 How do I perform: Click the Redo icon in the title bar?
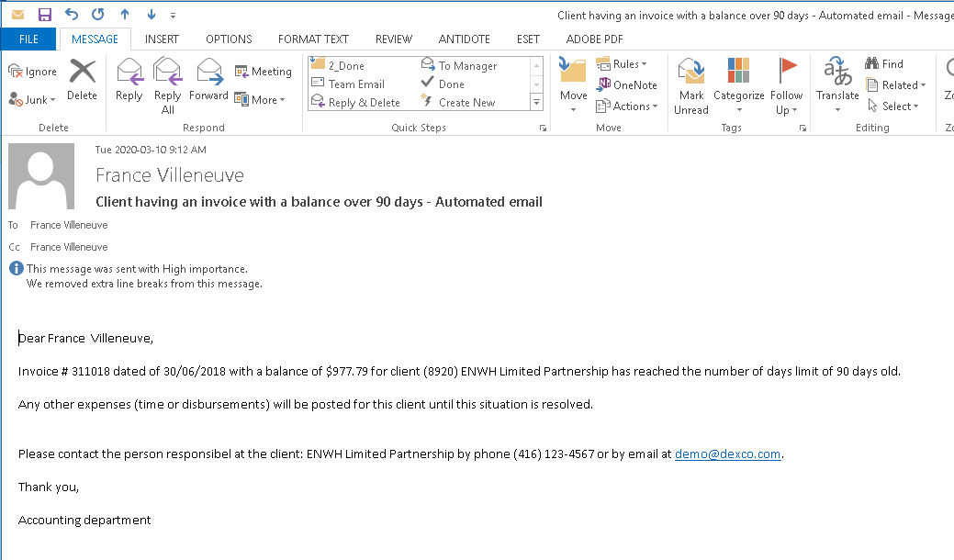(x=98, y=15)
